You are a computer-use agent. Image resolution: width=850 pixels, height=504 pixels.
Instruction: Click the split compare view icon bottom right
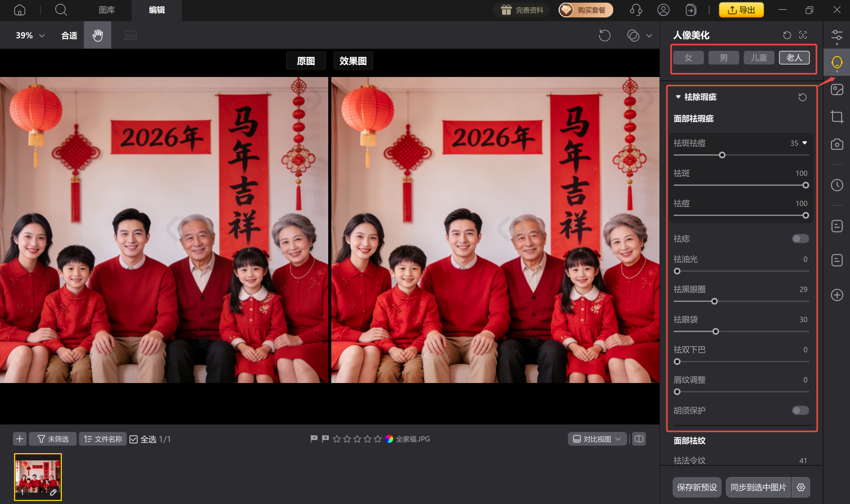[x=639, y=439]
